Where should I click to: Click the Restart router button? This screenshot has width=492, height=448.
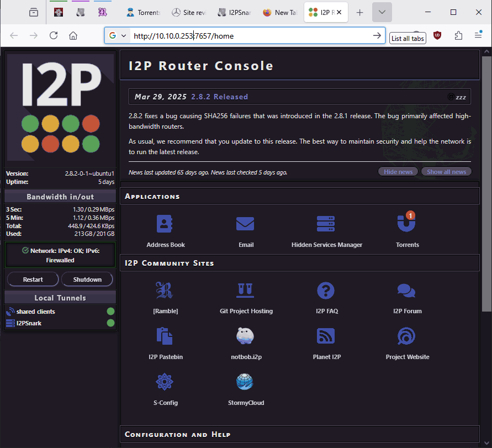tap(33, 280)
